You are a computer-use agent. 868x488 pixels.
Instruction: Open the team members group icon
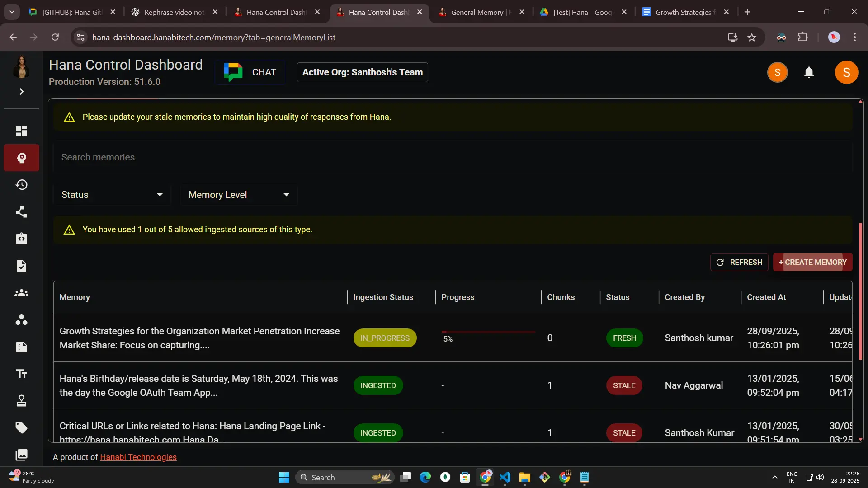click(21, 293)
